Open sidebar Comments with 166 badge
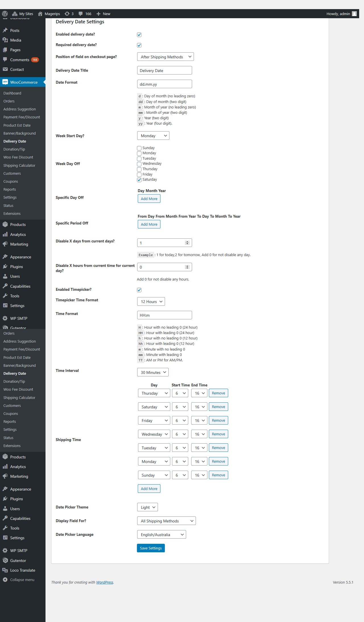This screenshot has height=622, width=364. [23, 60]
